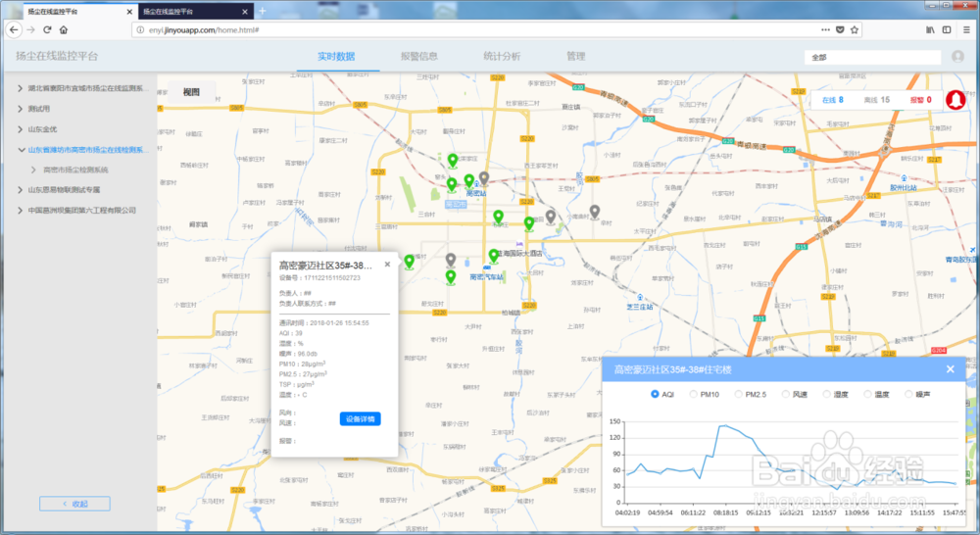Viewport: 980px width, 535px height.
Task: Click the 设备详情 button
Action: [360, 418]
